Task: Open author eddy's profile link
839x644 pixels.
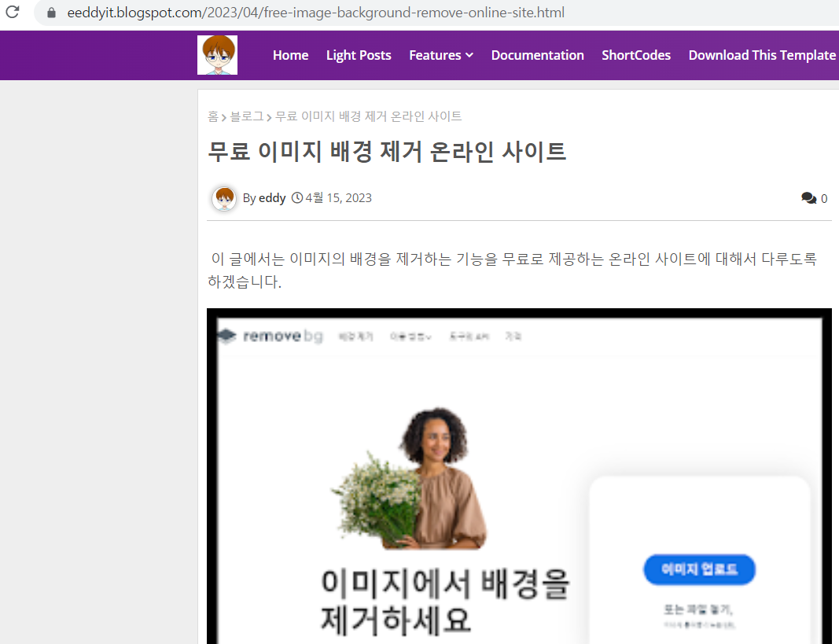Action: (x=272, y=198)
